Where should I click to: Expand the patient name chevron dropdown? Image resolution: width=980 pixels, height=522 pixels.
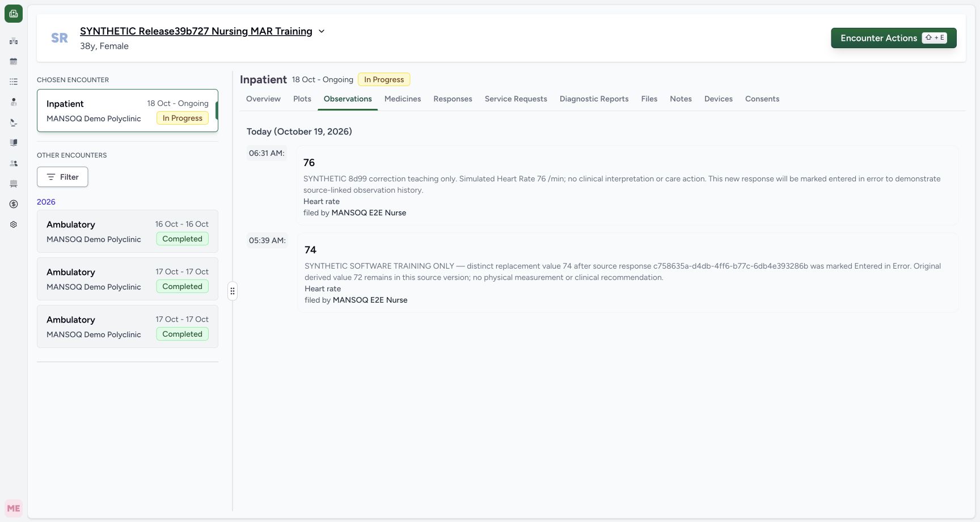coord(322,31)
